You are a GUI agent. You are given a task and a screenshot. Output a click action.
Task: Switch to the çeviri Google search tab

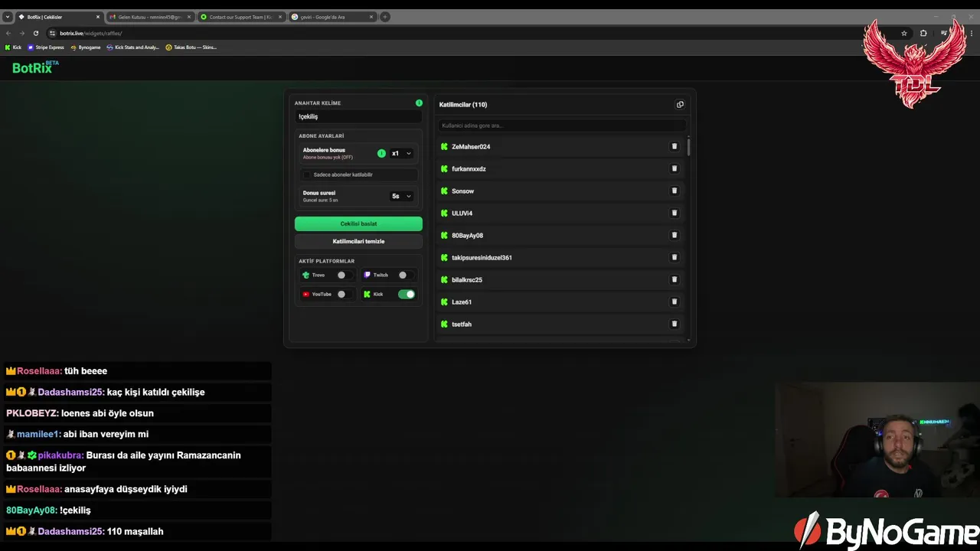pos(332,17)
